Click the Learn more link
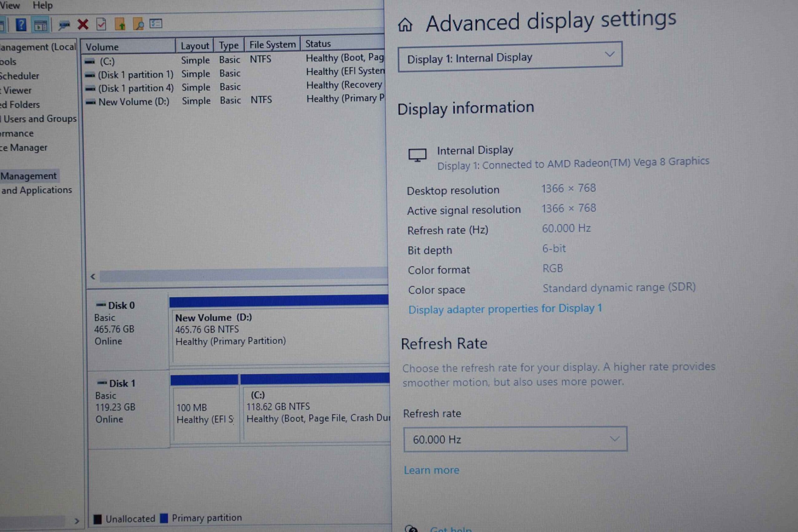The image size is (798, 532). (431, 470)
